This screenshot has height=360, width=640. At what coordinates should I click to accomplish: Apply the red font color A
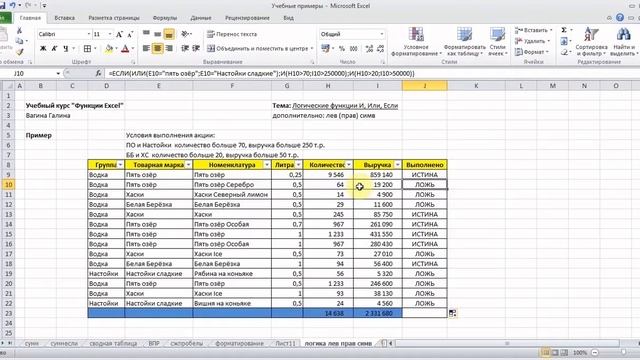(x=125, y=49)
